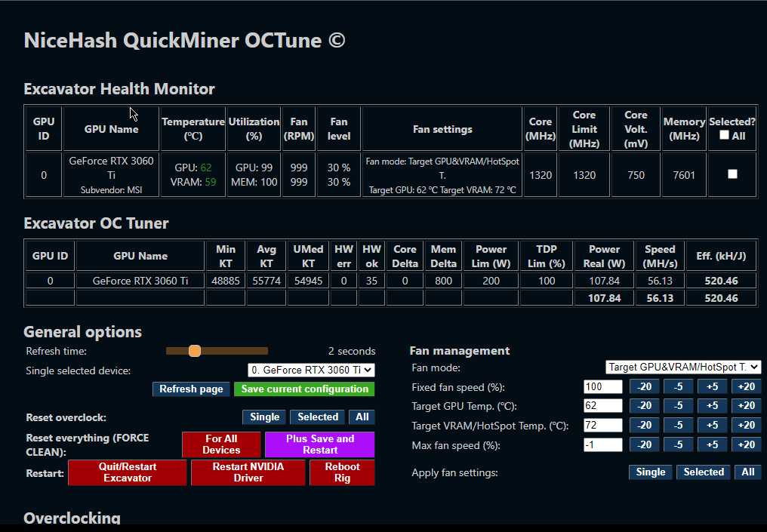The height and width of the screenshot is (532, 767).
Task: Decrease Target GPU Temp by 20
Action: tap(644, 406)
